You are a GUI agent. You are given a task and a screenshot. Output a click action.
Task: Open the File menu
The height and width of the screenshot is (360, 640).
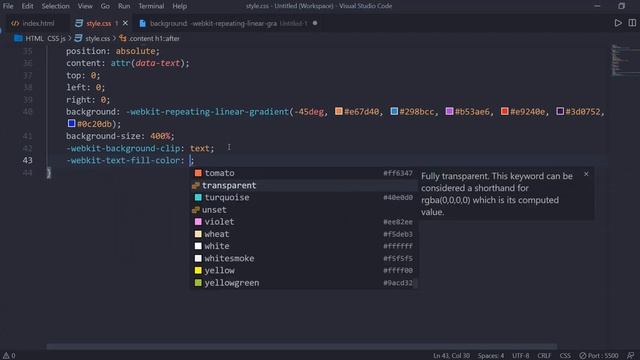tap(8, 6)
